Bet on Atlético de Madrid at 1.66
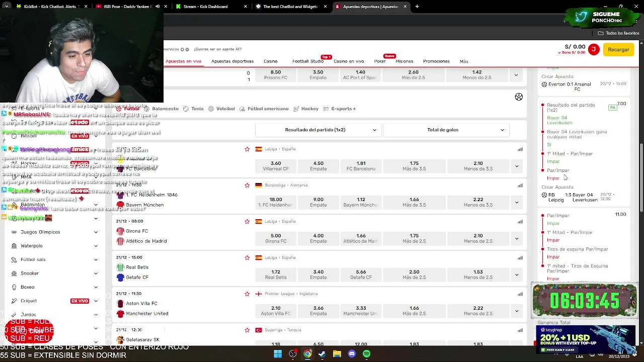The width and height of the screenshot is (644, 362). [361, 238]
